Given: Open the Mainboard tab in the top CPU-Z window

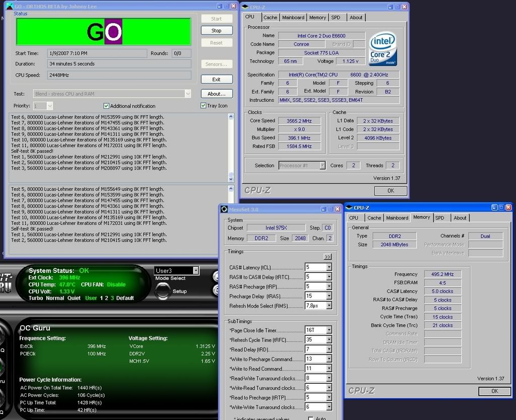Looking at the screenshot, I should click(x=293, y=18).
